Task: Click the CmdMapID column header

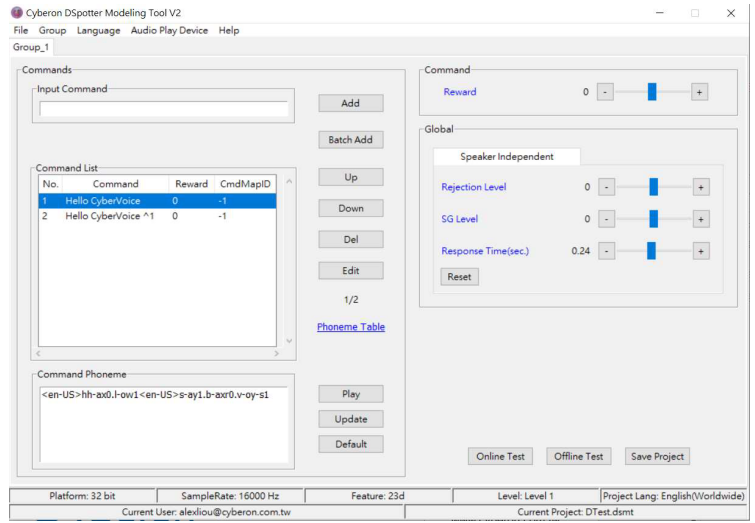Action: (245, 184)
